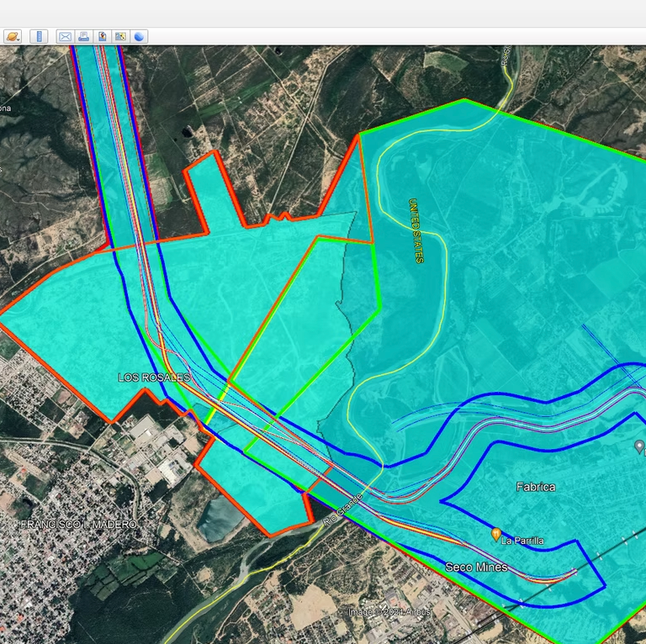Image resolution: width=646 pixels, height=644 pixels.
Task: Click the FRANCISCO I. MADERO label
Action: [x=78, y=524]
